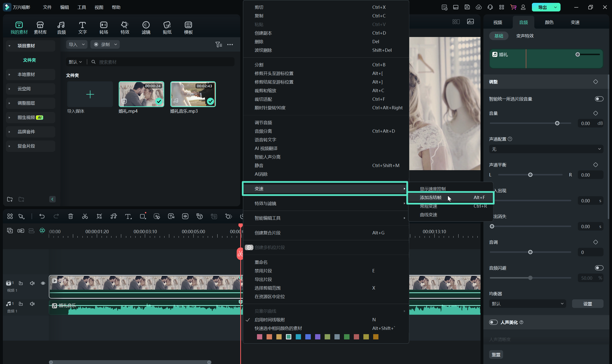Click the 设置 button beside equalizer

click(x=587, y=304)
